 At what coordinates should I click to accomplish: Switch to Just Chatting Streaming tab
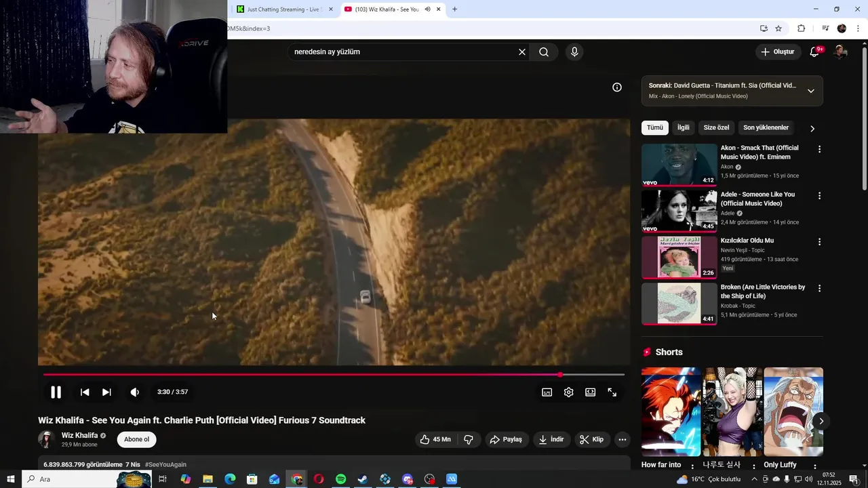coord(283,9)
